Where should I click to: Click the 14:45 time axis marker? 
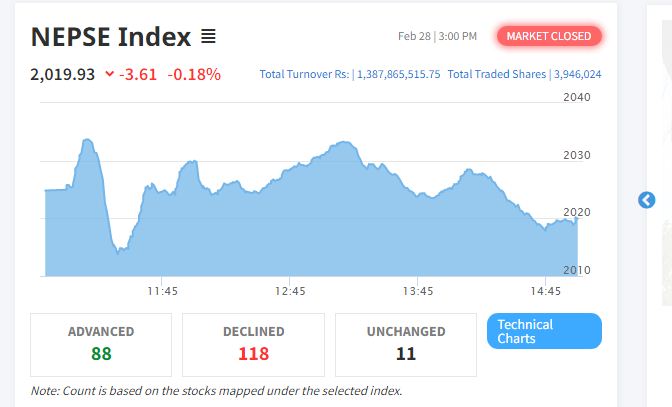click(x=546, y=291)
